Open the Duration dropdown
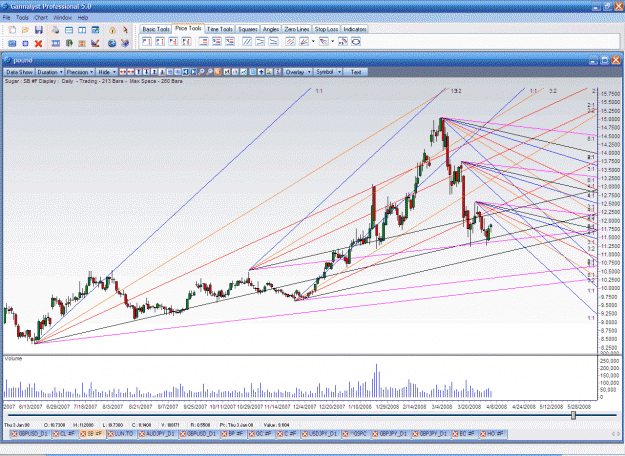Viewport: 625px width, 456px height. coord(50,72)
